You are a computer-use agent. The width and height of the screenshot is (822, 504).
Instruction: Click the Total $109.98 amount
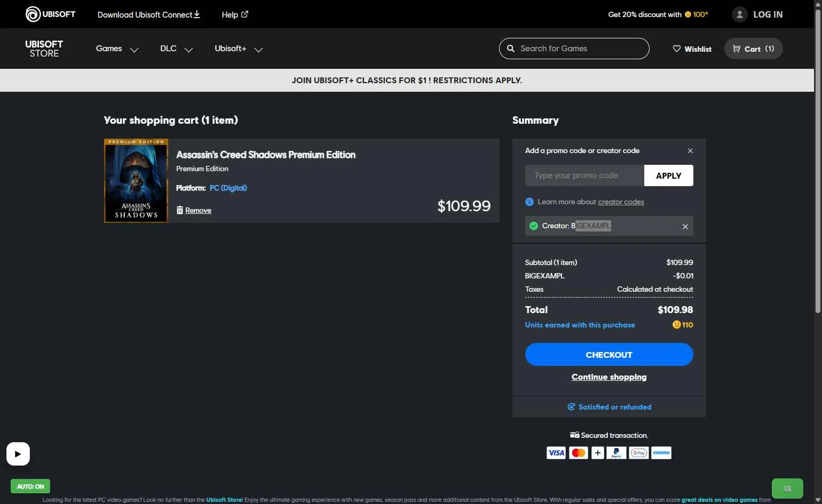pyautogui.click(x=675, y=310)
